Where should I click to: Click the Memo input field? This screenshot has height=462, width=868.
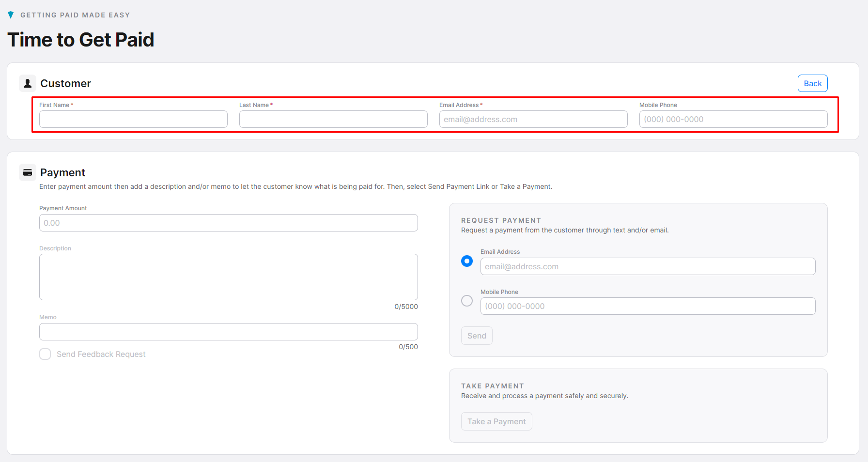pyautogui.click(x=229, y=332)
